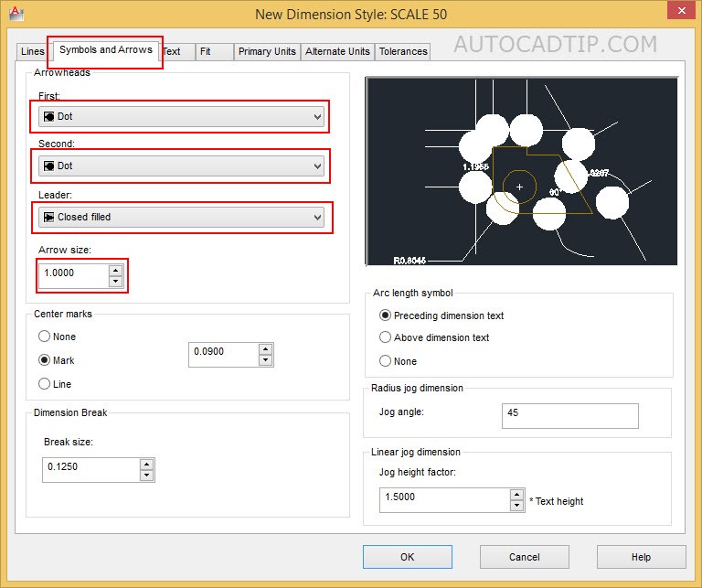Screen dimensions: 702x588
Task: Select Line for center marks
Action: (x=55, y=384)
